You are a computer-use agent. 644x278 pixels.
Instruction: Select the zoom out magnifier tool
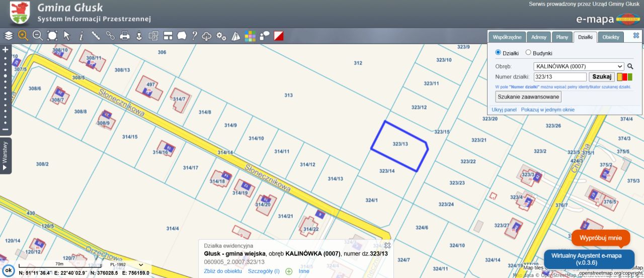pos(38,36)
